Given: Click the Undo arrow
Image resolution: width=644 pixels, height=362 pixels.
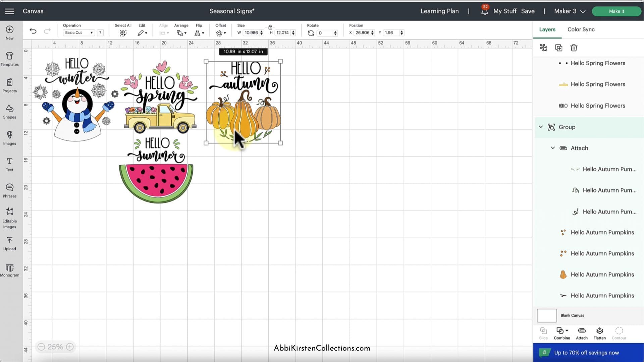Looking at the screenshot, I should (33, 31).
